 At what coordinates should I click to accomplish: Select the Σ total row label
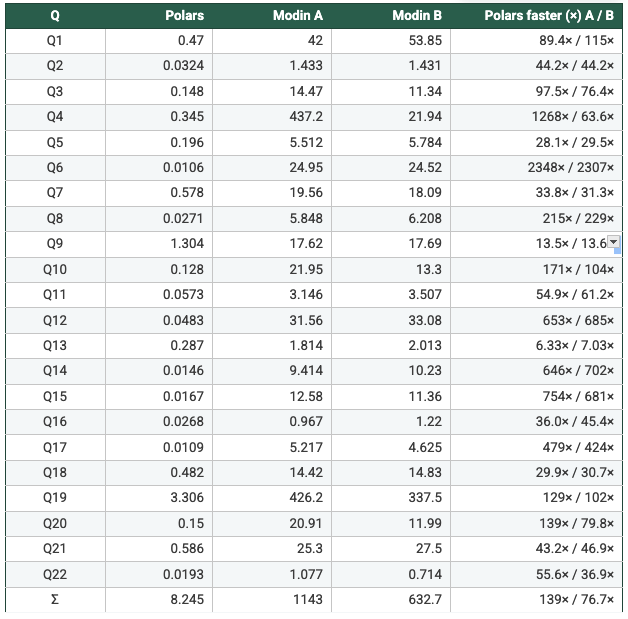click(54, 601)
